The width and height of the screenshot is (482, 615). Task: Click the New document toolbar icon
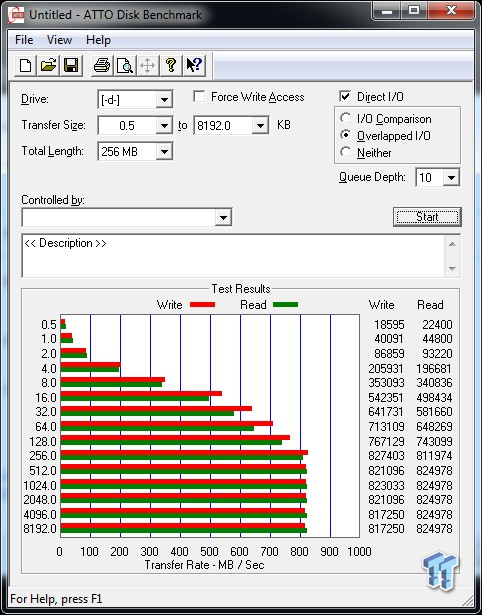pyautogui.click(x=25, y=65)
